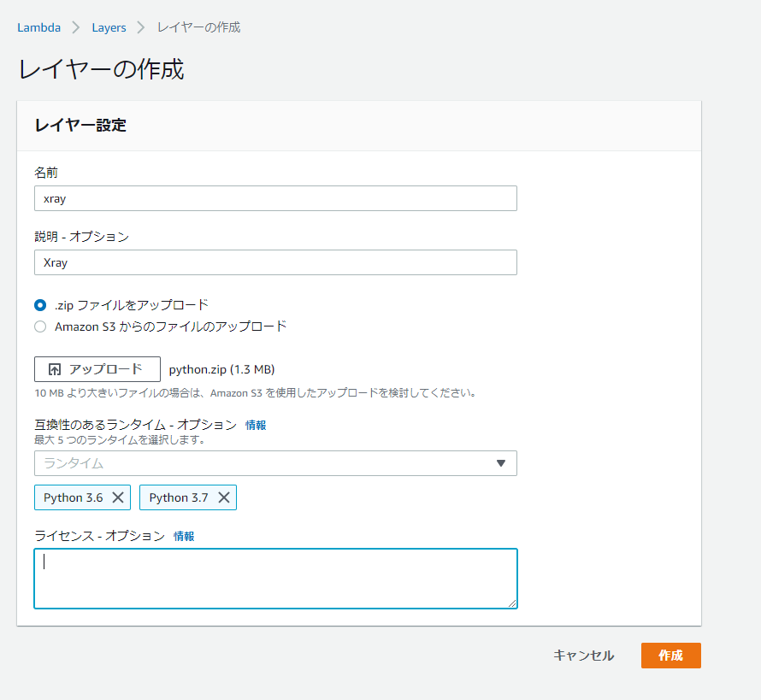Image resolution: width=761 pixels, height=700 pixels.
Task: Open the Lambda breadcrumb link
Action: [x=38, y=27]
